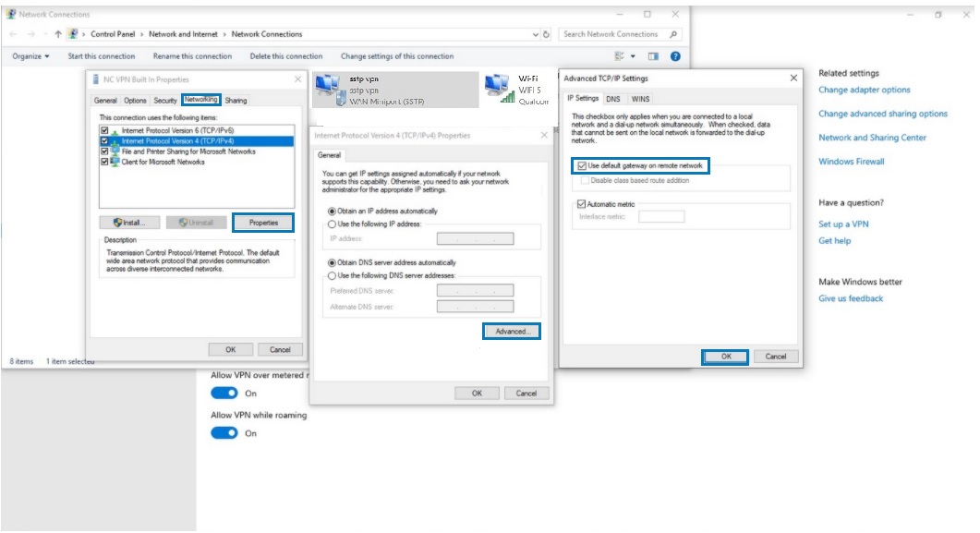The height and width of the screenshot is (533, 980).
Task: Select Obtain an IP address automatically
Action: point(332,212)
